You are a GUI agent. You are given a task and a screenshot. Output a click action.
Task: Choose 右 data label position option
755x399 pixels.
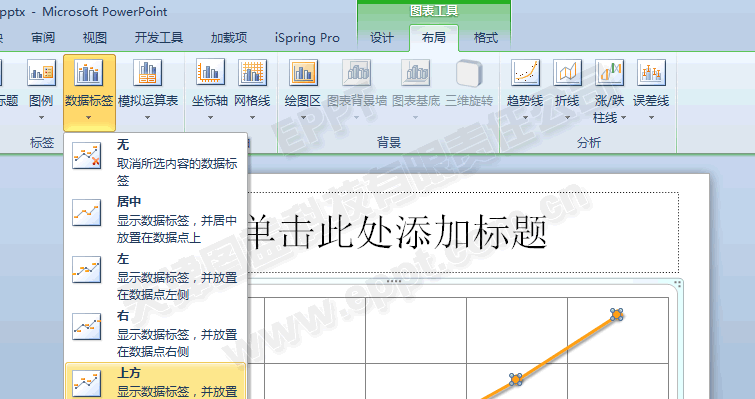(155, 333)
